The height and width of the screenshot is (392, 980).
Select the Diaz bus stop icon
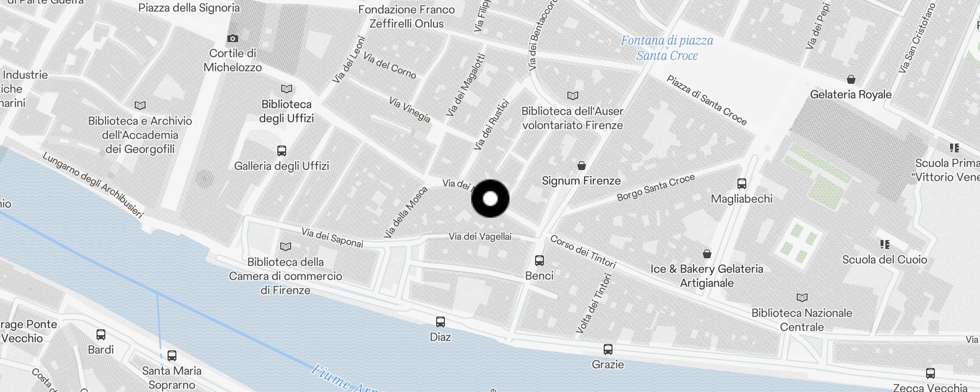click(x=441, y=322)
